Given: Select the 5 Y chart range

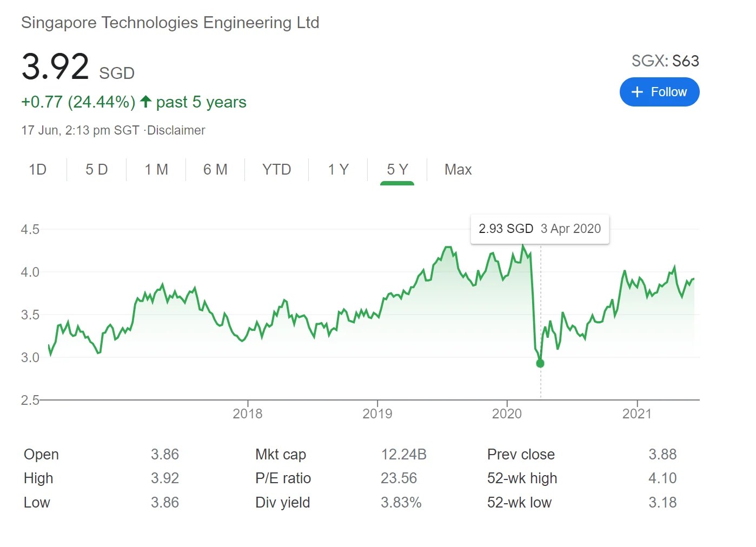Looking at the screenshot, I should tap(397, 170).
